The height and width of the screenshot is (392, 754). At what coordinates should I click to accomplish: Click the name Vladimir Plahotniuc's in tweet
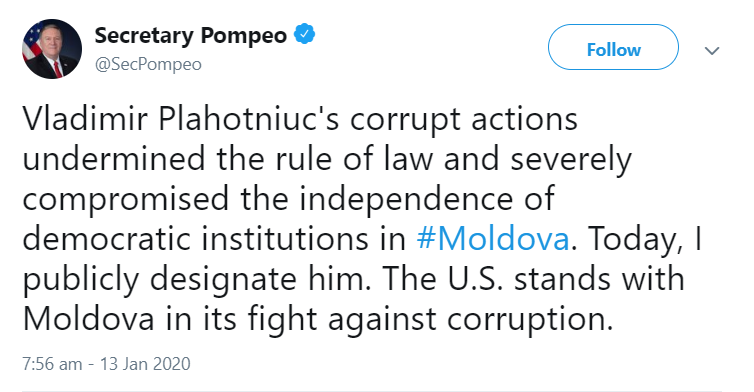[x=181, y=119]
